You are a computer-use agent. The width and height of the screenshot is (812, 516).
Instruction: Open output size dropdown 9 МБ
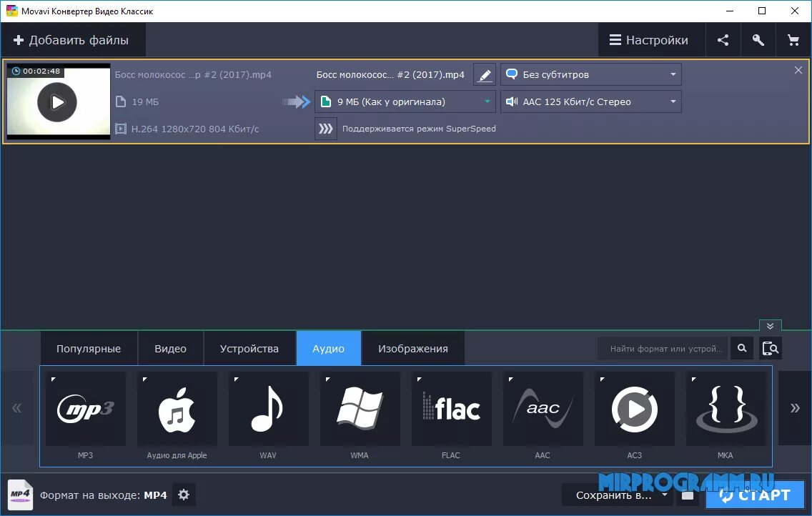pyautogui.click(x=405, y=101)
